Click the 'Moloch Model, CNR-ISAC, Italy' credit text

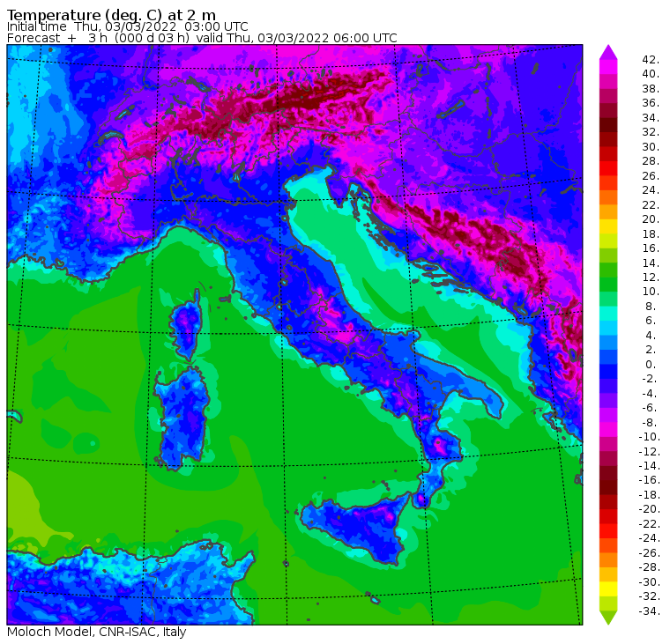click(x=97, y=632)
